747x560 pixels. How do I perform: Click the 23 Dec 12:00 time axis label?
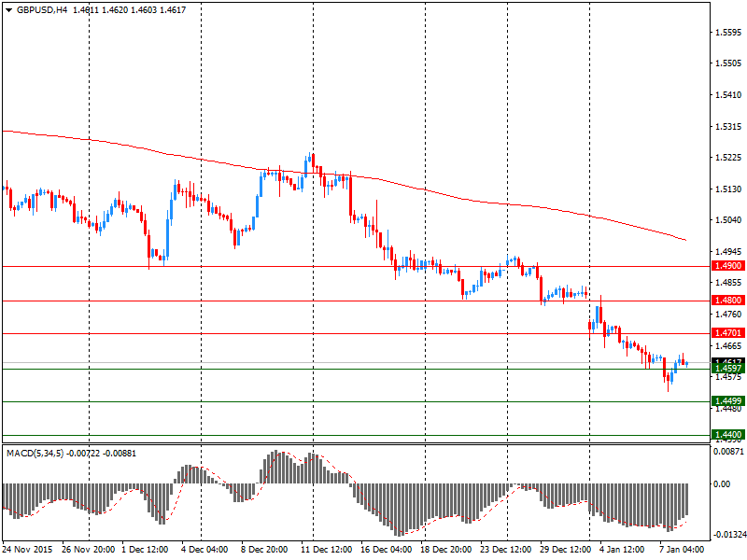tap(505, 549)
